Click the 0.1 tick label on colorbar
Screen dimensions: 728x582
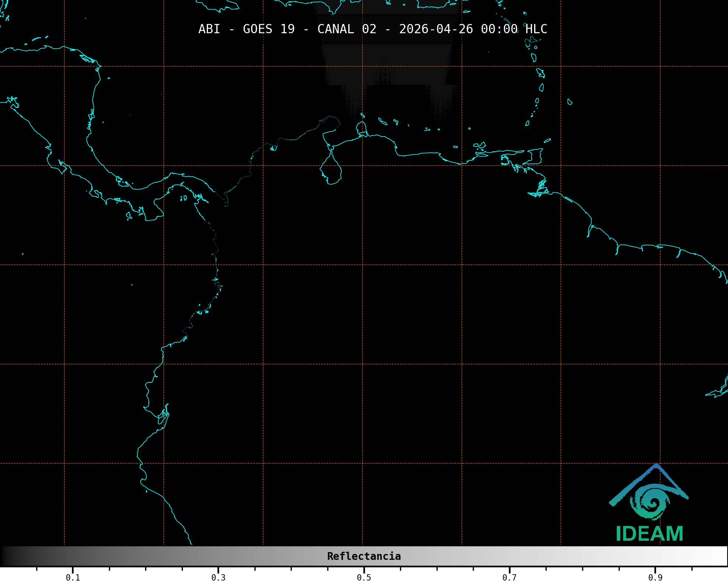[73, 577]
